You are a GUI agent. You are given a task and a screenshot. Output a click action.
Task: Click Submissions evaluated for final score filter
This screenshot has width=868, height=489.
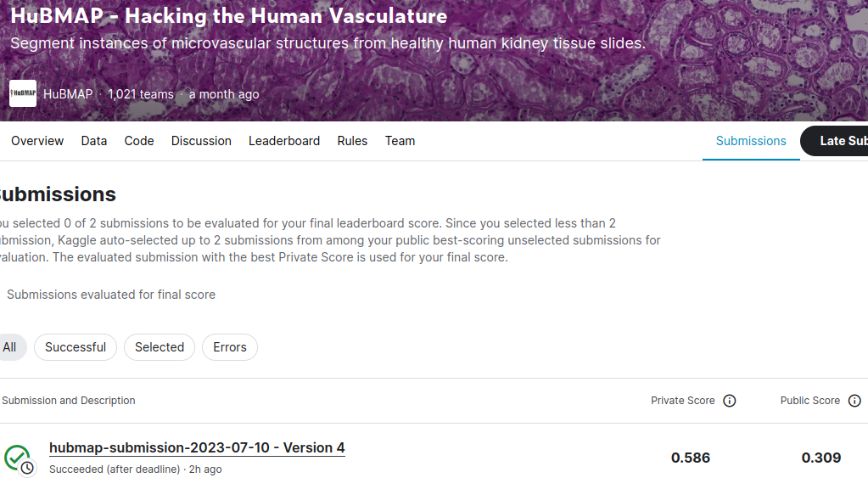[111, 295]
